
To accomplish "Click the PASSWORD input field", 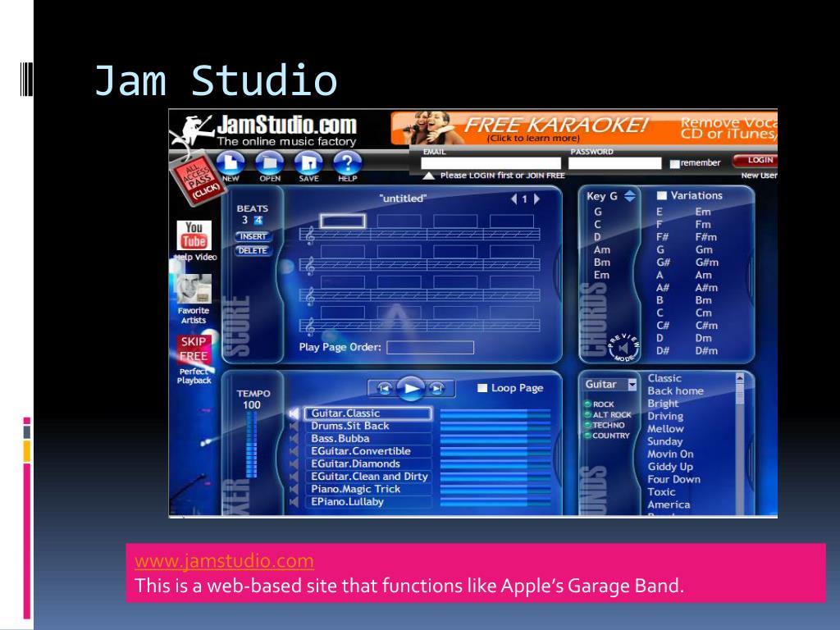I will tap(615, 163).
